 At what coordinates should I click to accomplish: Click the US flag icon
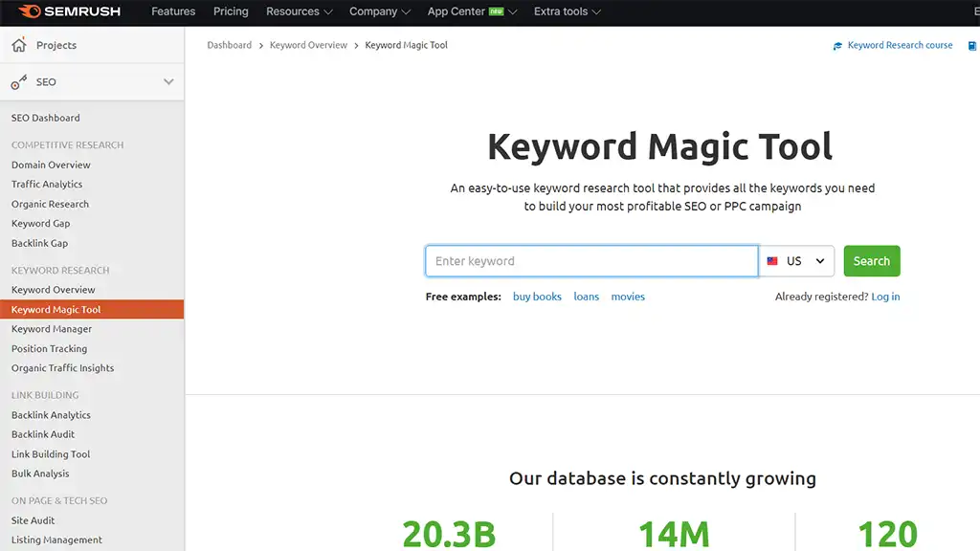[x=772, y=261]
